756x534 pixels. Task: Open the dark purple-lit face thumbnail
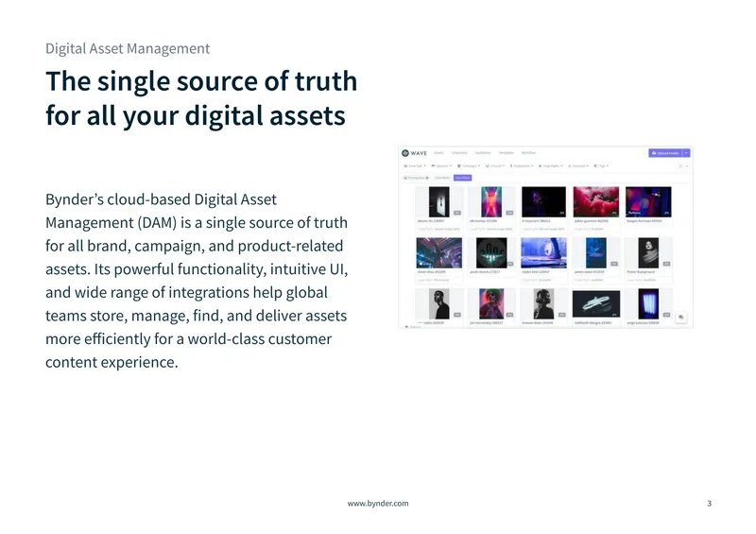coord(543,201)
